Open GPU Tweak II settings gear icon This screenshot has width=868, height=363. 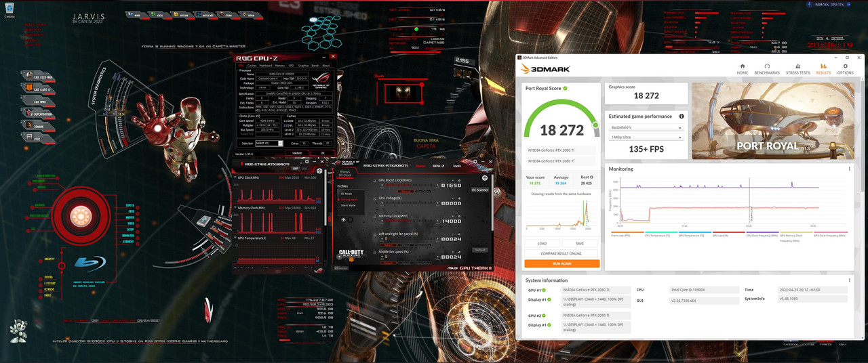475,162
